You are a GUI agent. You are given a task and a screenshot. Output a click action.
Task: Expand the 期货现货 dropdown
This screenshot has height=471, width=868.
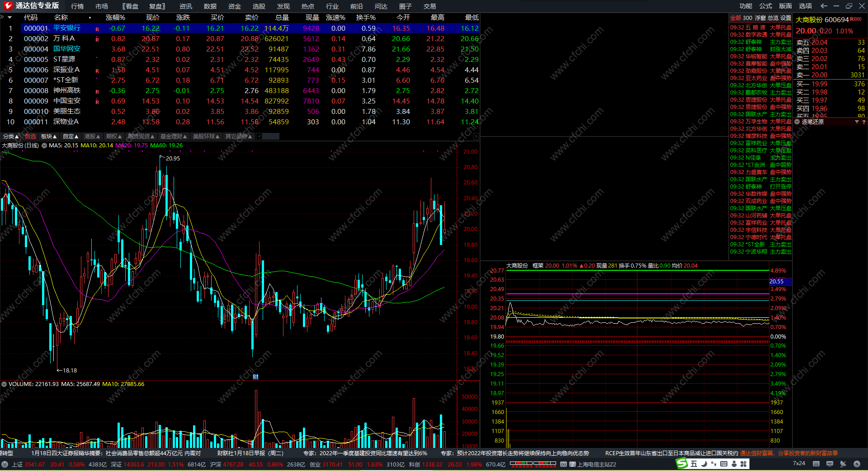tap(141, 137)
